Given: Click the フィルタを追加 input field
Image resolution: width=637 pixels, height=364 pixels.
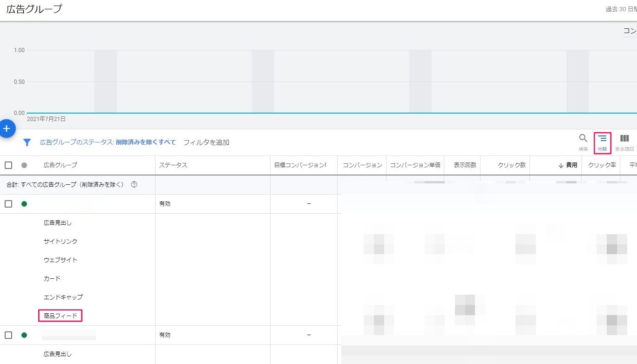Looking at the screenshot, I should click(206, 142).
